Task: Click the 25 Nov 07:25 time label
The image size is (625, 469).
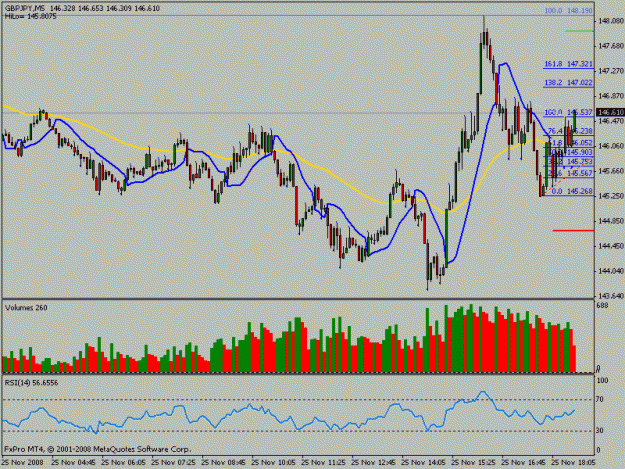Action: pos(173,463)
